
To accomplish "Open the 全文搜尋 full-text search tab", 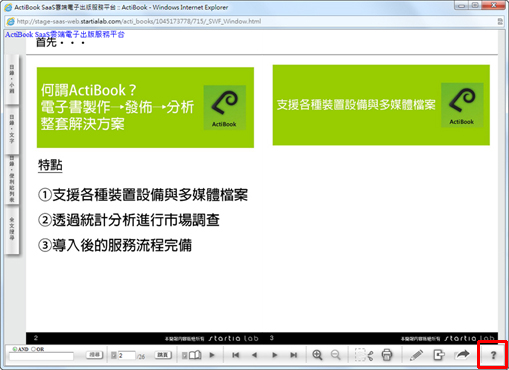I will 12,229.
